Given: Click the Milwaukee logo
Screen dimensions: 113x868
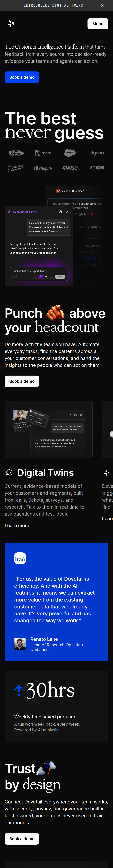Looking at the screenshot, I should click(x=16, y=168).
